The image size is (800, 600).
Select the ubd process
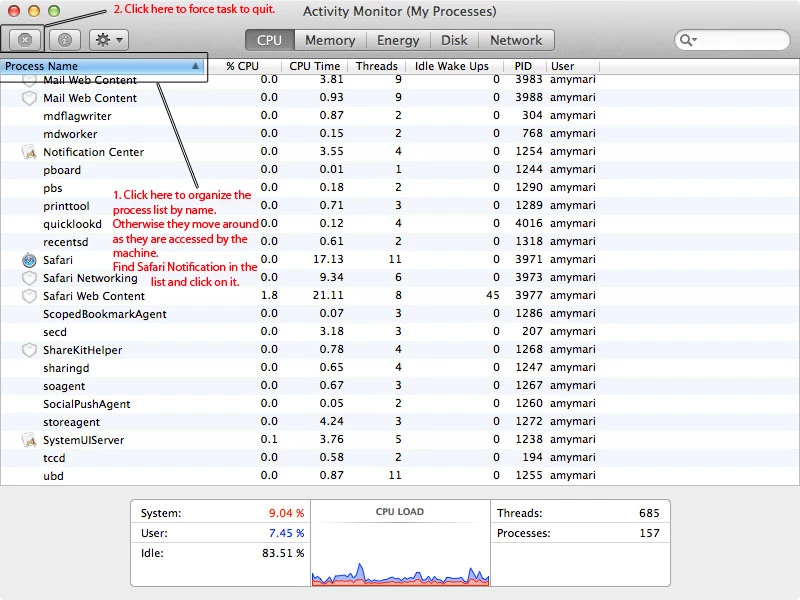[400, 476]
